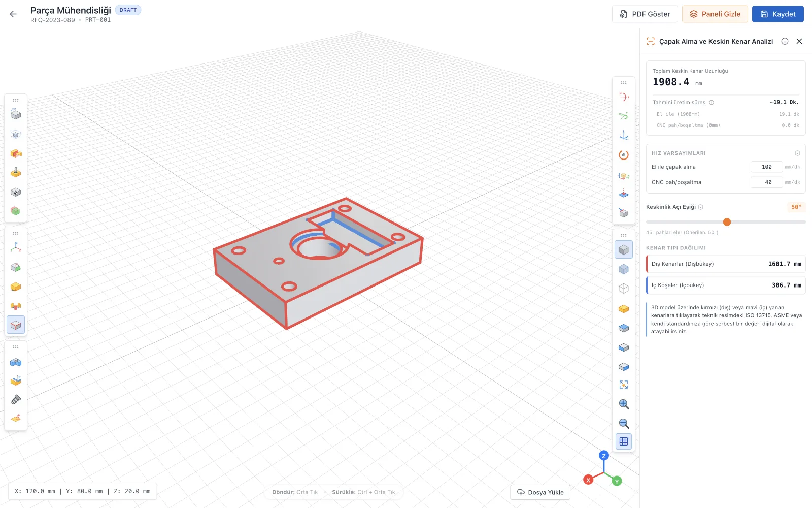The height and width of the screenshot is (508, 812).
Task: Choose the solid yellow cube tool
Action: click(16, 287)
